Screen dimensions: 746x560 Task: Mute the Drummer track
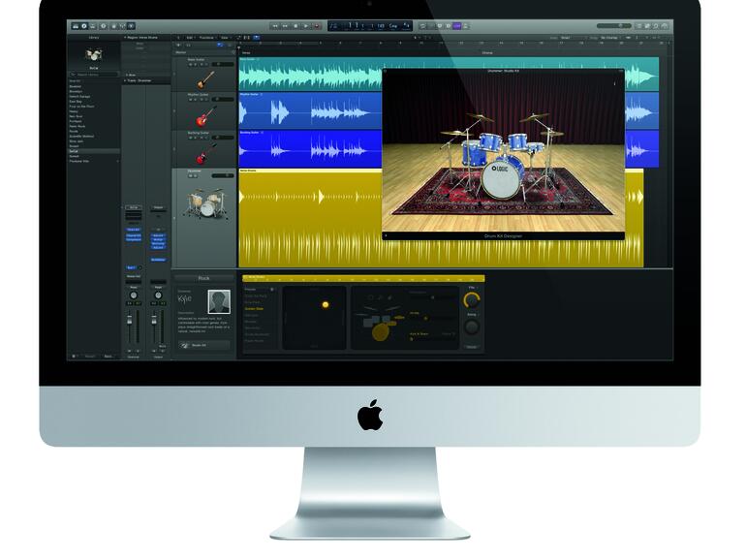click(191, 175)
